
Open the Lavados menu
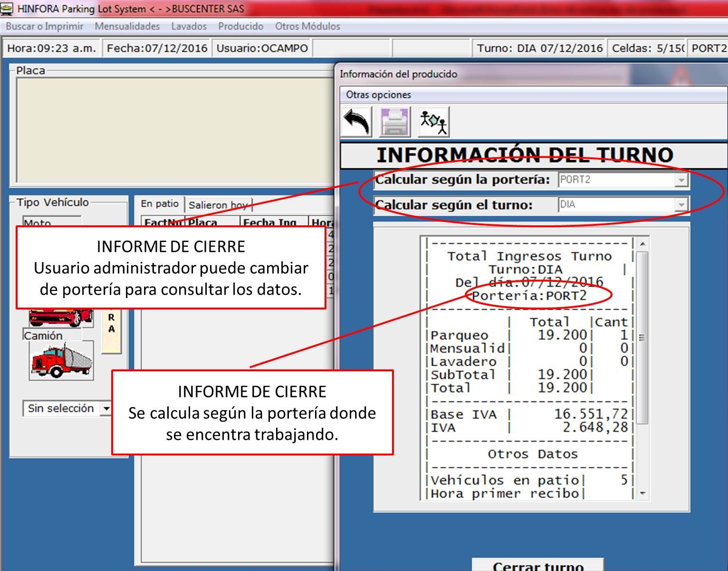(189, 27)
